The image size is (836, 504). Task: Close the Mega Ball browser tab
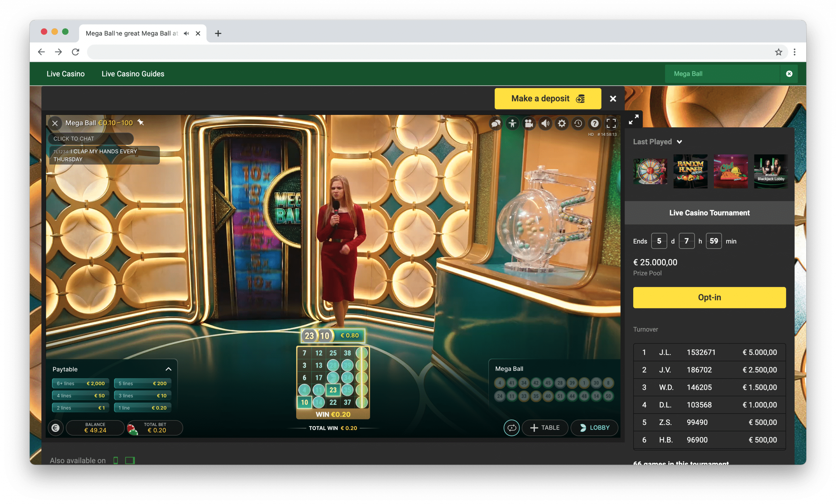point(198,33)
